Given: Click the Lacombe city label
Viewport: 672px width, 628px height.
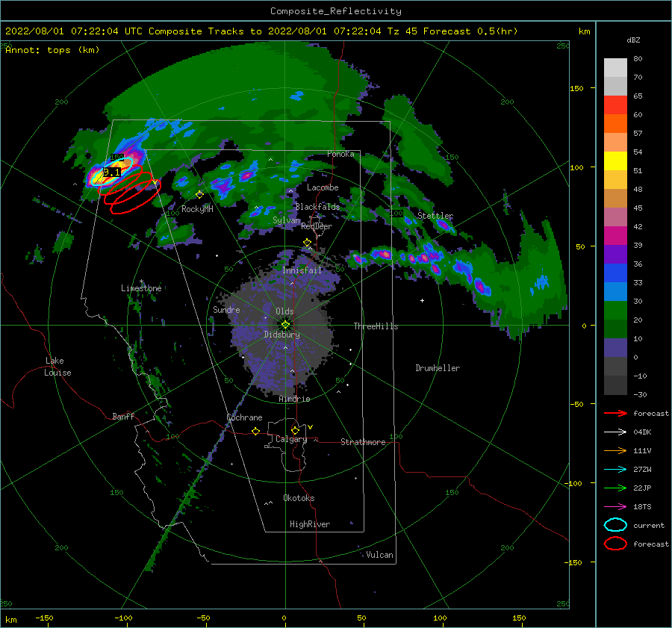Looking at the screenshot, I should 323,187.
